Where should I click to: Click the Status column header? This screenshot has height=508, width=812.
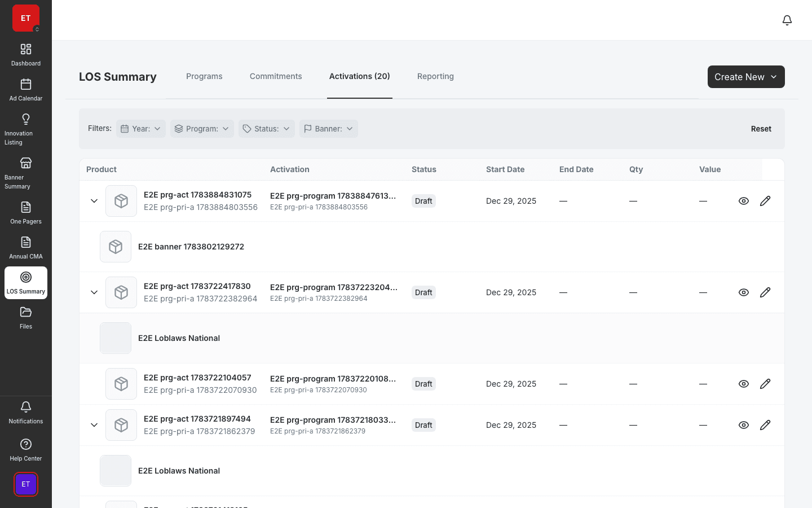pos(424,169)
